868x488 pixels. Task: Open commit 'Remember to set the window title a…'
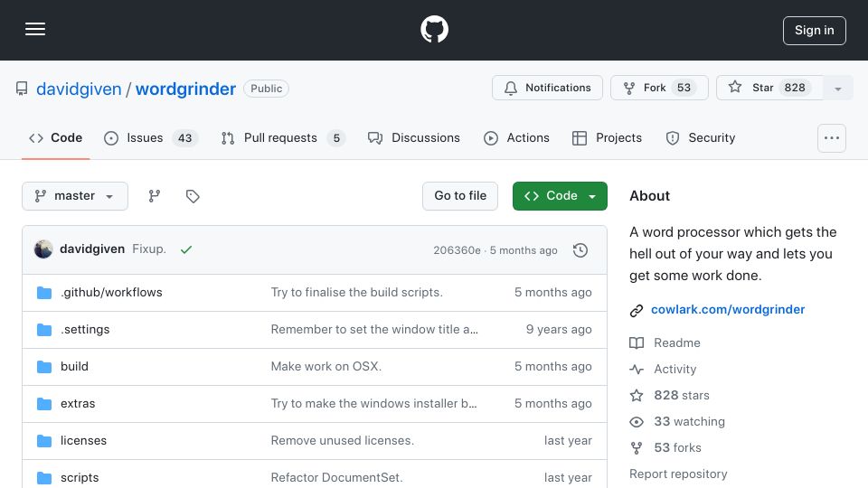[x=374, y=329]
